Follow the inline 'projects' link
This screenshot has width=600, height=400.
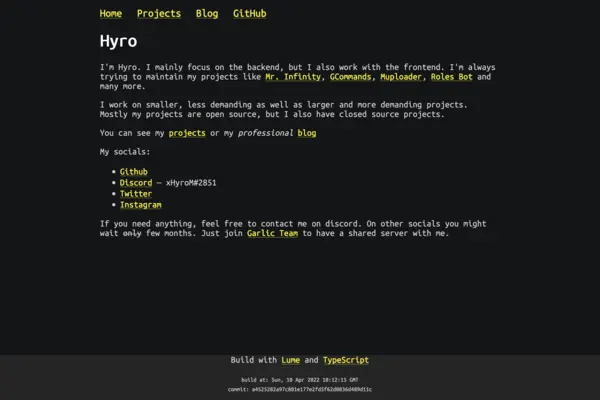point(187,133)
